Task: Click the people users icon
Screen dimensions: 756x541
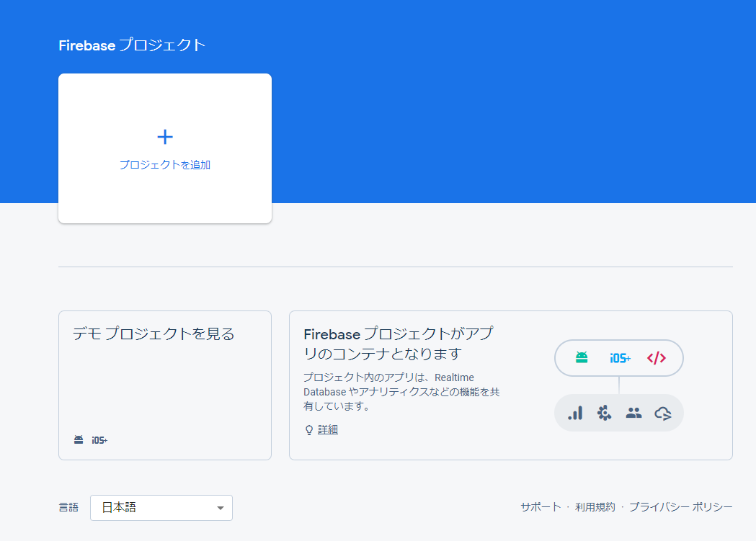Action: [x=633, y=413]
